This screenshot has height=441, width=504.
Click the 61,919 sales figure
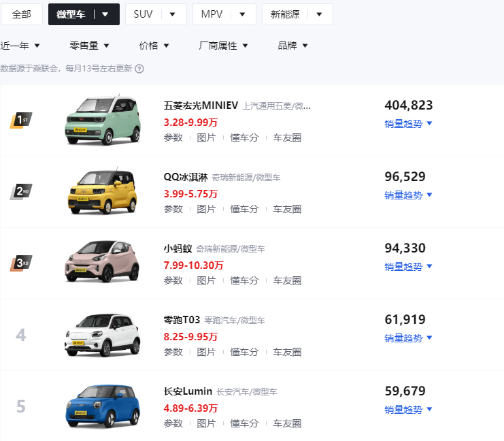[405, 319]
